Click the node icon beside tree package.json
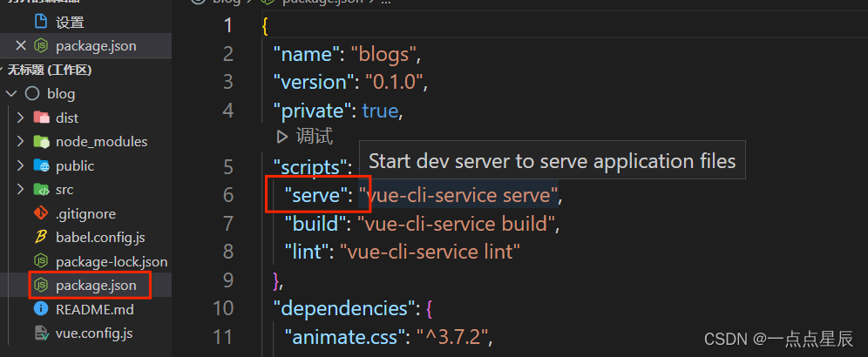 pos(41,285)
